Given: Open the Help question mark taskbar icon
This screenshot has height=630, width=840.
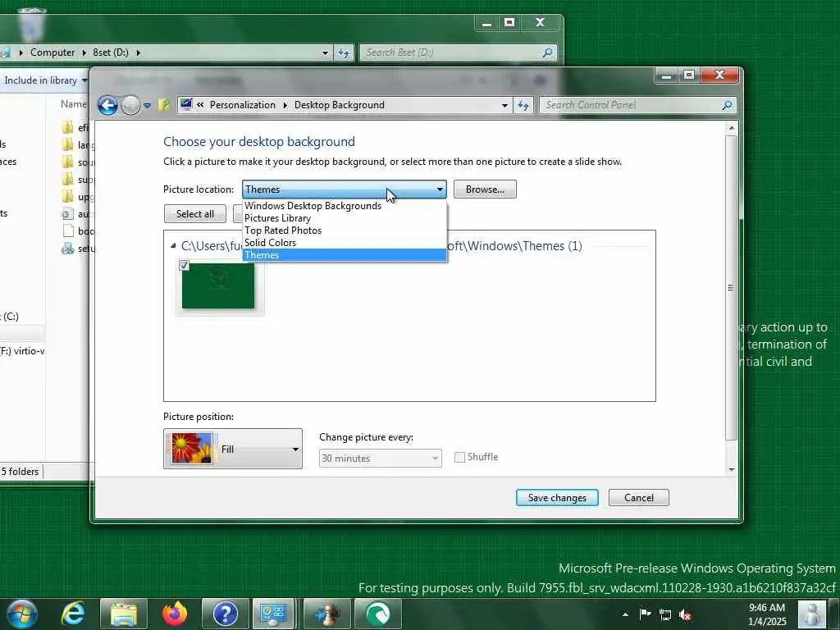Looking at the screenshot, I should [x=226, y=614].
